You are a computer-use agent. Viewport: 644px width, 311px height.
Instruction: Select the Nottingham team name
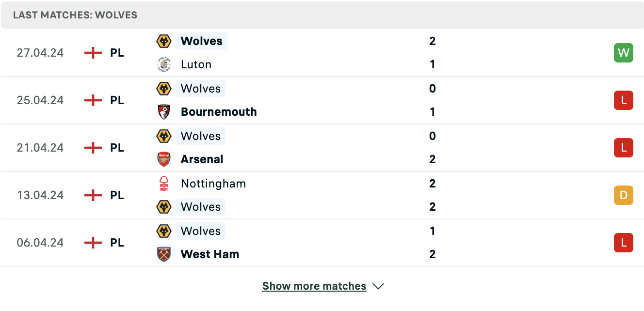click(213, 184)
